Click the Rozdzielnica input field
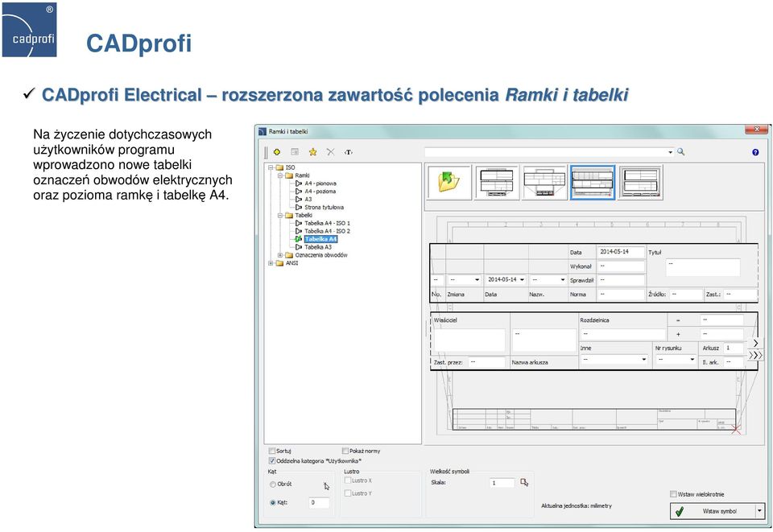The image size is (773, 532). [623, 334]
